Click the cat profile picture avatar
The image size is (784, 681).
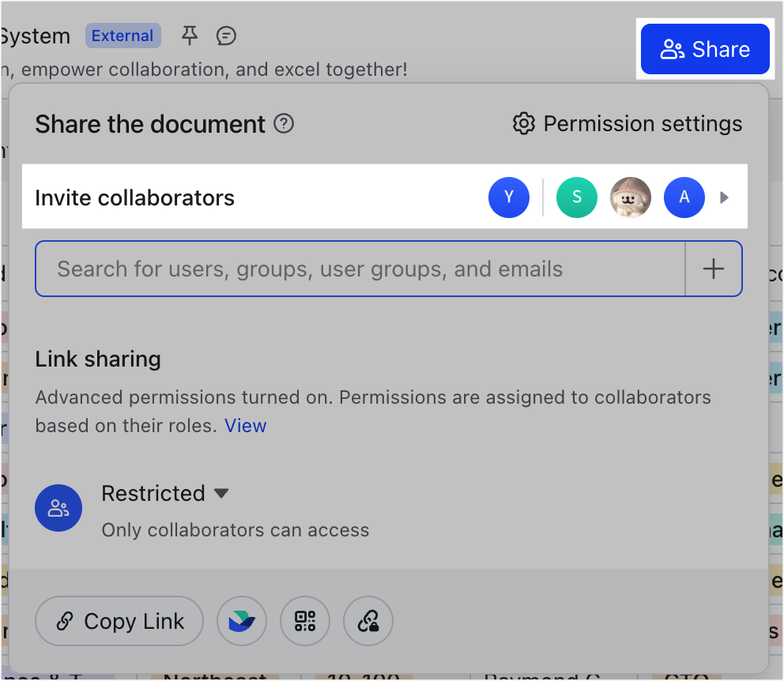pyautogui.click(x=631, y=198)
